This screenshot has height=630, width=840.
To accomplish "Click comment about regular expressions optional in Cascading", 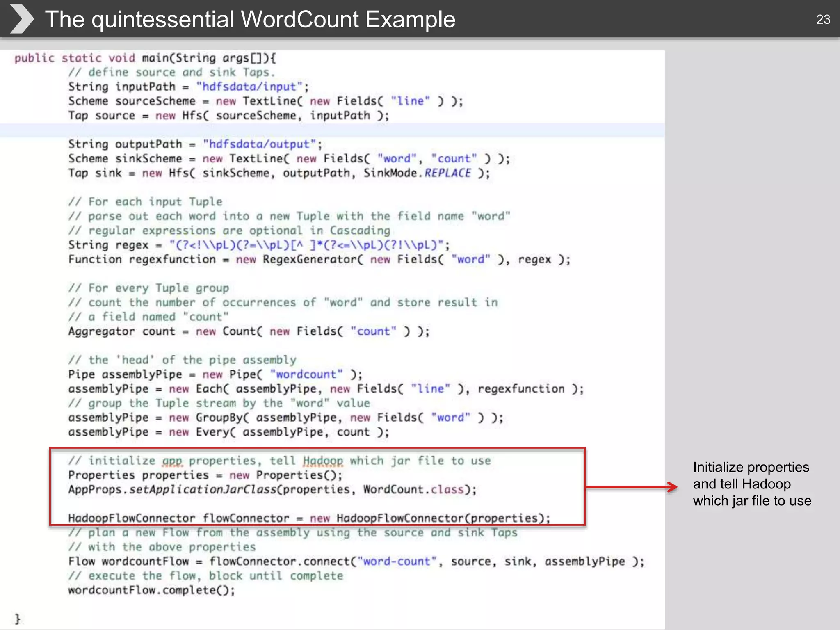I will (229, 231).
